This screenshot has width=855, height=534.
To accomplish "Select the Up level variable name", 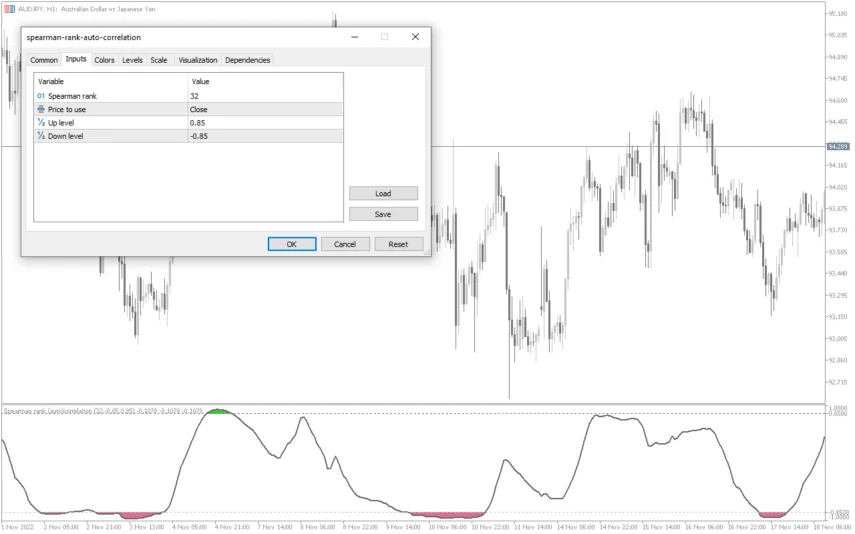I will pyautogui.click(x=61, y=123).
